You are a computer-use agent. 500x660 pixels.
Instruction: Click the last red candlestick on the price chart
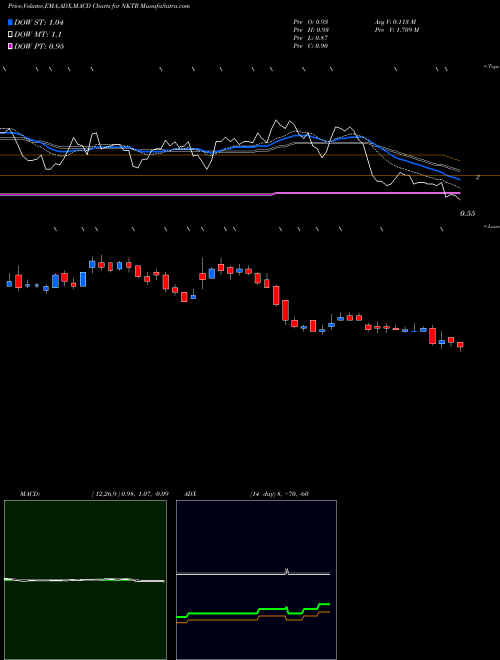[460, 345]
